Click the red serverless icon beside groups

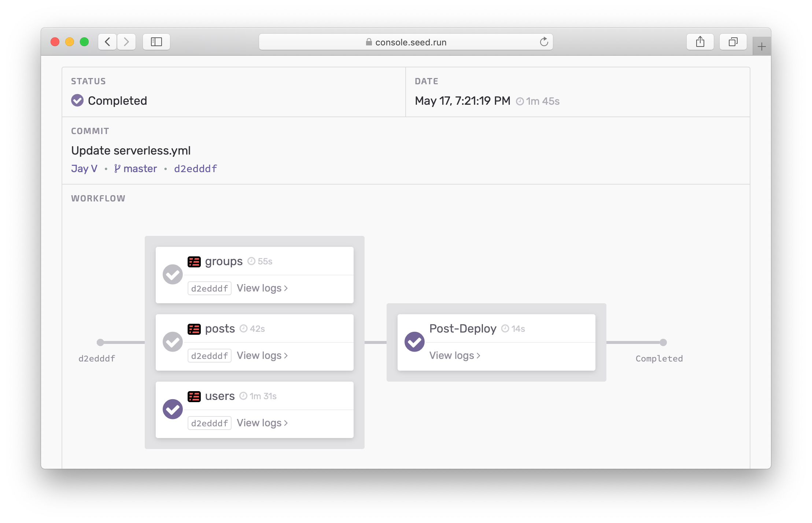click(x=194, y=261)
